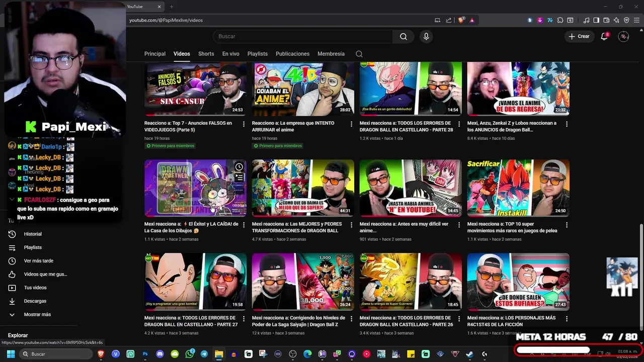Start voice search with microphone icon
The height and width of the screenshot is (362, 644).
426,36
